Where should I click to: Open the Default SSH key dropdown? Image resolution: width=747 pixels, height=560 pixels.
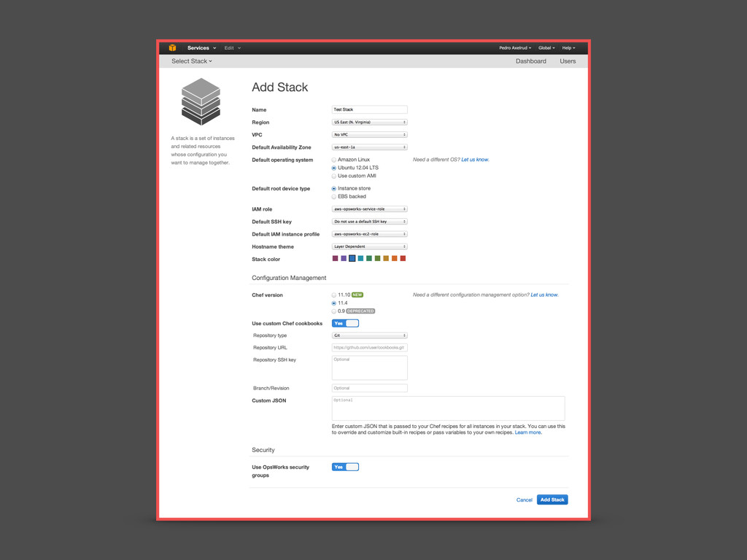[369, 222]
